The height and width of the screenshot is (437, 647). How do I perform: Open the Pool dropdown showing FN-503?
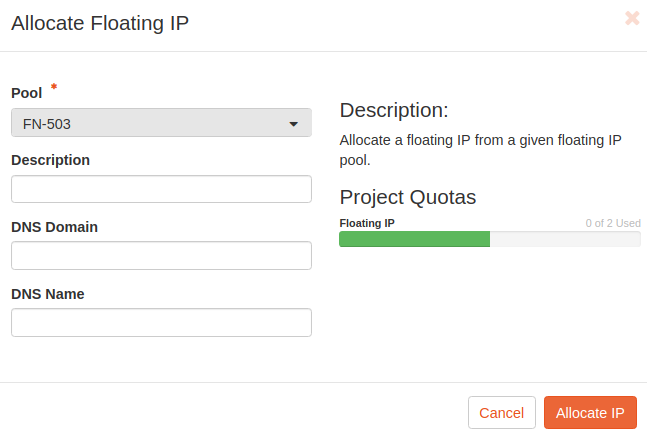click(x=160, y=123)
